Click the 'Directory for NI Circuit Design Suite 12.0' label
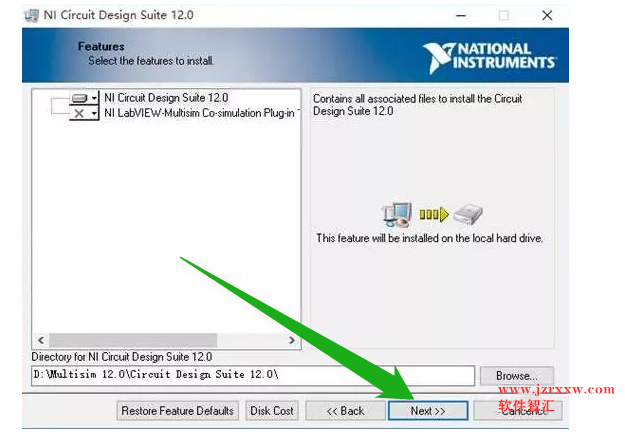The image size is (625, 440). coord(122,357)
